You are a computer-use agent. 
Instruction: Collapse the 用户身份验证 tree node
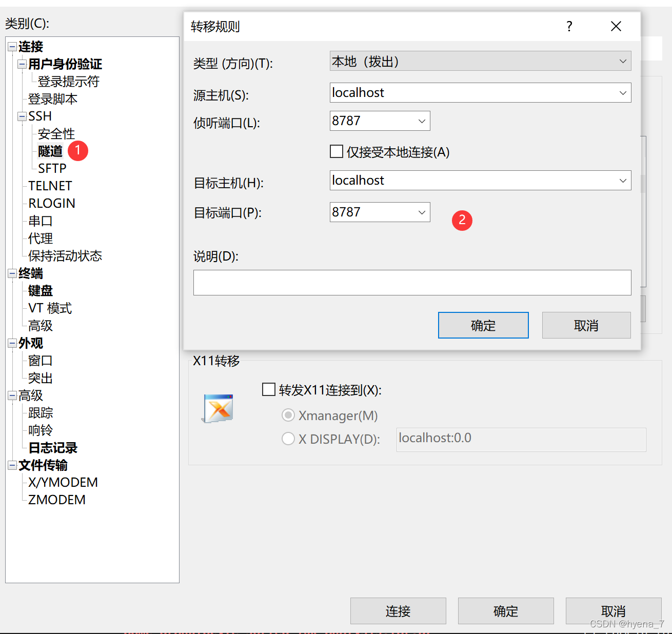tap(22, 64)
